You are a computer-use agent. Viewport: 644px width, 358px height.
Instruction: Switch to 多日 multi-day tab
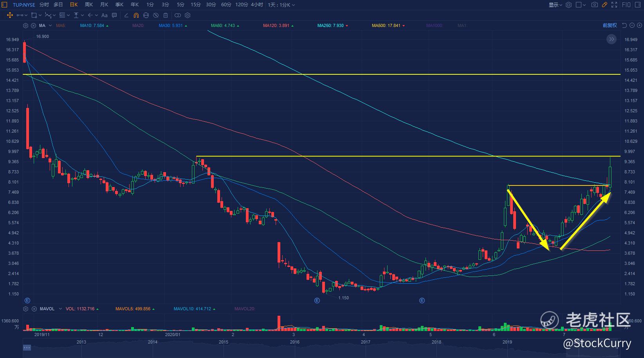58,5
